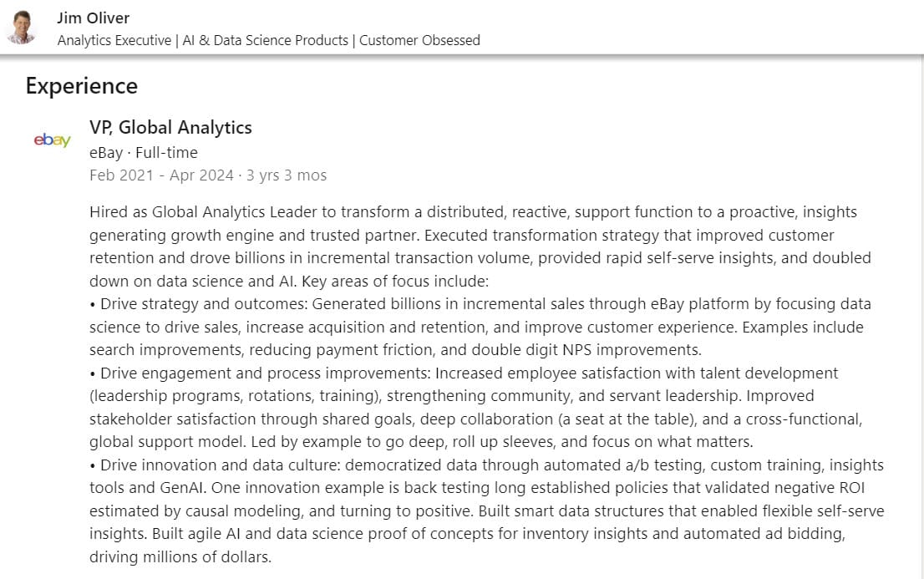Screen dimensions: 924x579
Task: Click the '3 yrs 3 mos' duration text
Action: [287, 175]
